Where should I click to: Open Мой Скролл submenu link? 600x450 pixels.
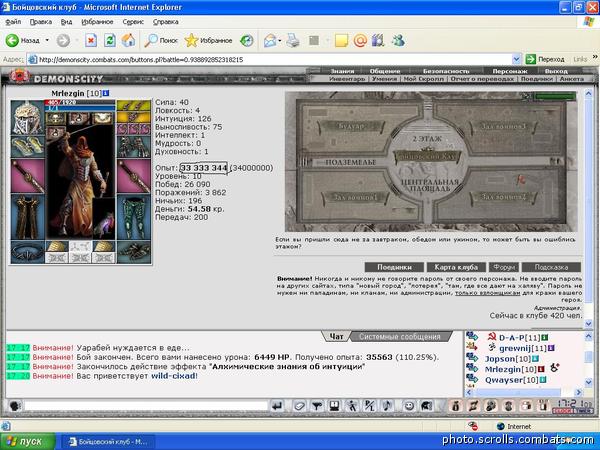click(x=424, y=79)
